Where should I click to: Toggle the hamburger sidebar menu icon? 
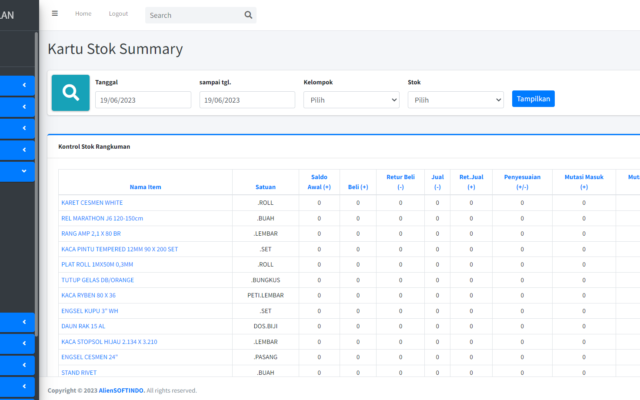click(55, 13)
